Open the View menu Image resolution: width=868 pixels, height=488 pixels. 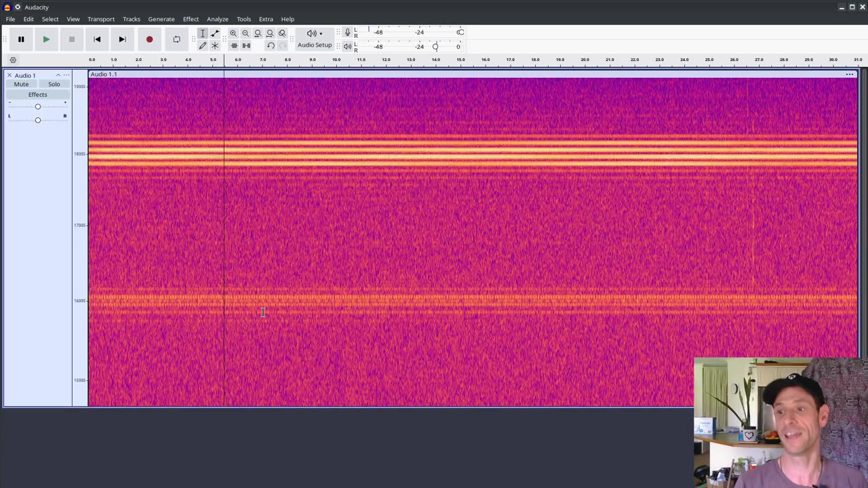pos(73,19)
